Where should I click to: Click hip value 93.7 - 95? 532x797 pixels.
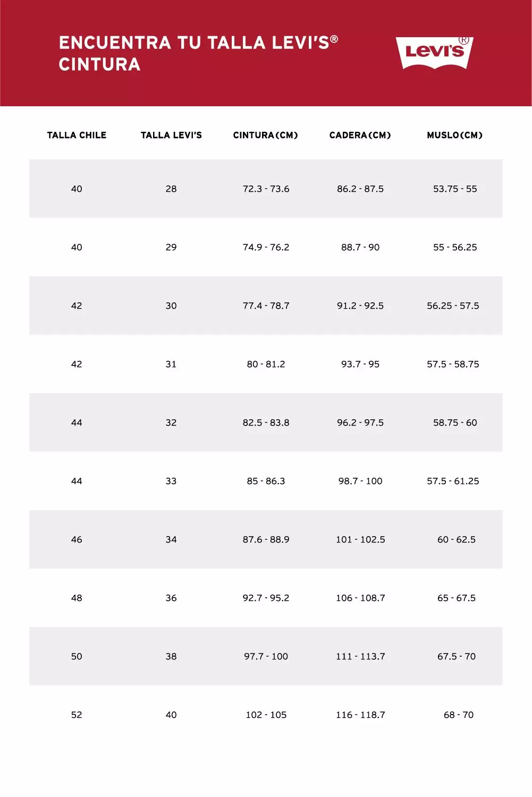pos(360,364)
